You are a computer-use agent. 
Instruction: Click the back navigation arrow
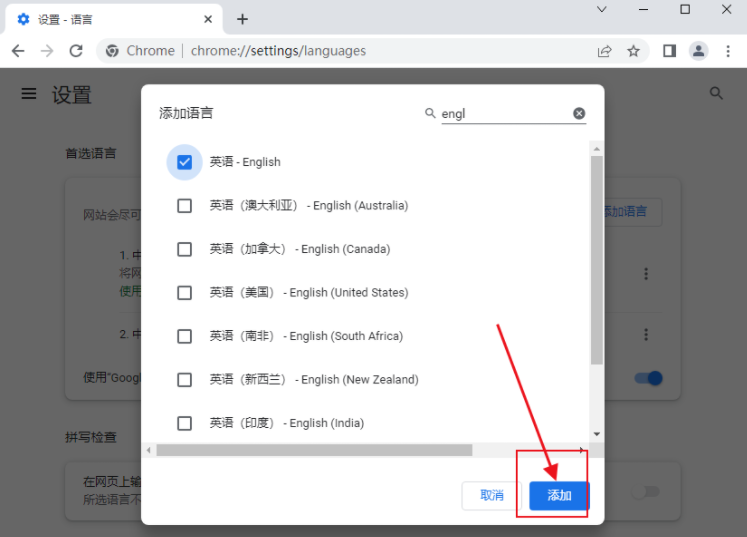point(18,51)
